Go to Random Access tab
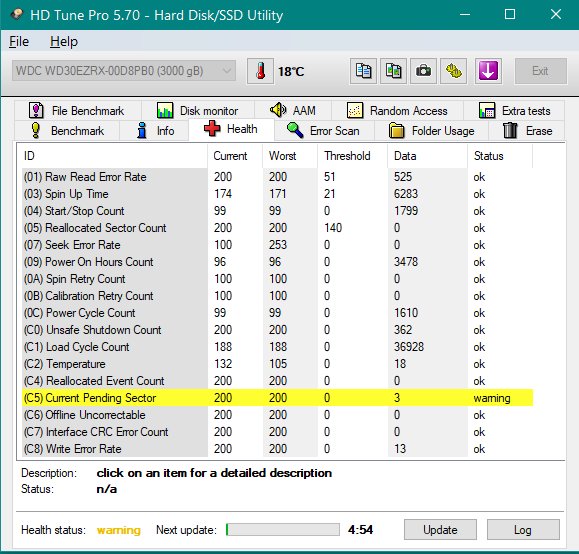The image size is (579, 554). [397, 110]
